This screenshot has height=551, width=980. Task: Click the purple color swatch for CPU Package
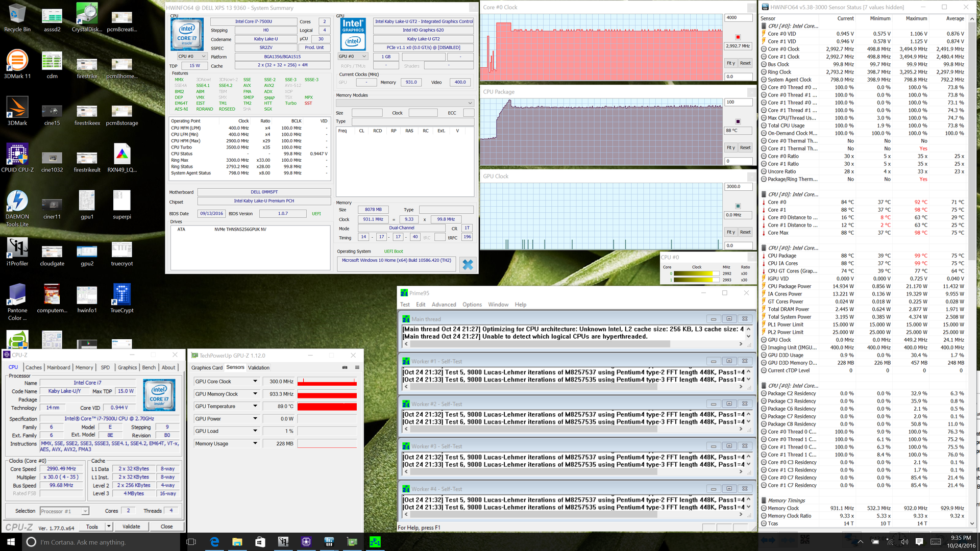[x=738, y=121]
